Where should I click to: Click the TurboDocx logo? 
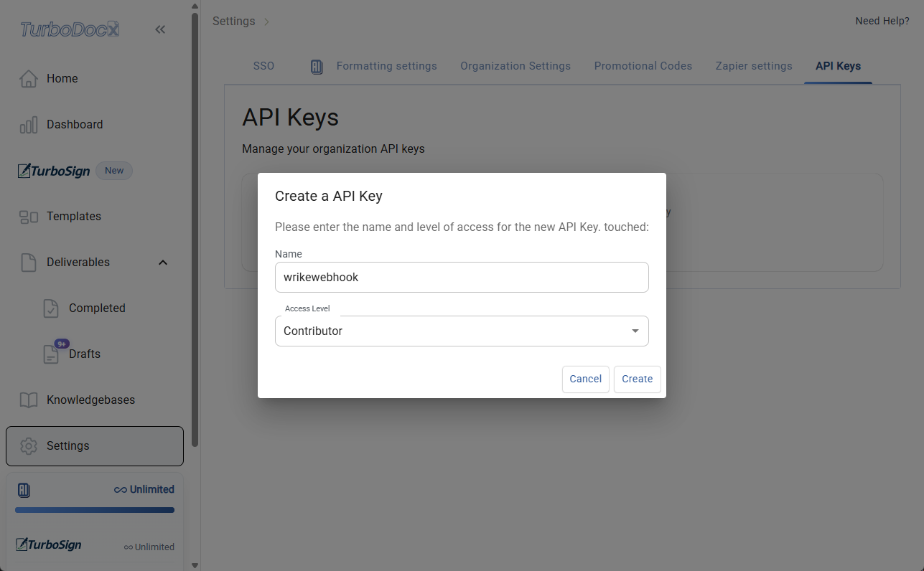pos(69,29)
